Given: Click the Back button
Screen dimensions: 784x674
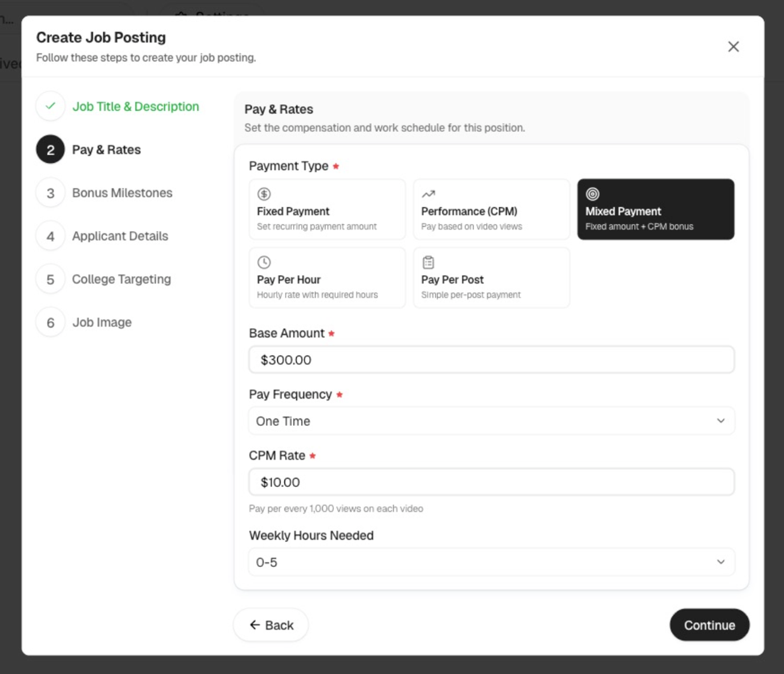Looking at the screenshot, I should (x=270, y=625).
